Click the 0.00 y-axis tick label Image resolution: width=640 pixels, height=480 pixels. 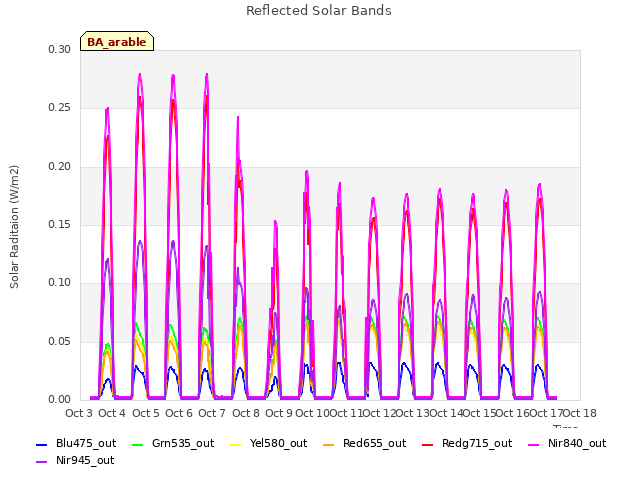coord(59,400)
